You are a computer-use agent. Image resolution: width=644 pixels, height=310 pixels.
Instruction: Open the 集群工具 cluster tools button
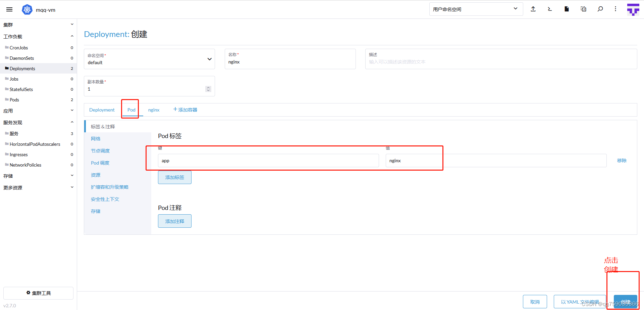(x=38, y=293)
